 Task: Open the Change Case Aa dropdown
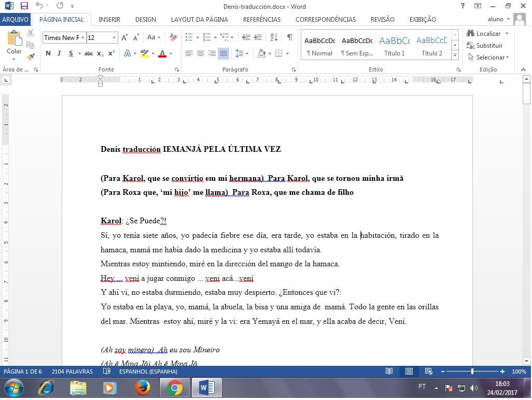[153, 37]
